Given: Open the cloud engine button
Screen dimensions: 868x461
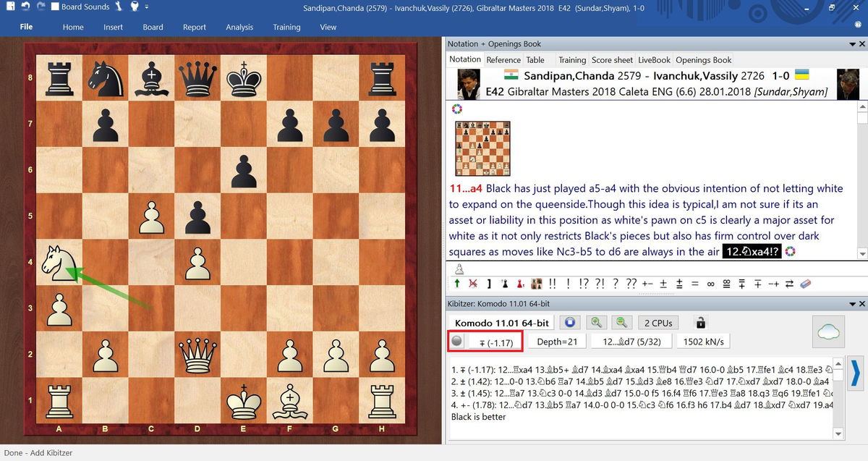Looking at the screenshot, I should [x=830, y=331].
